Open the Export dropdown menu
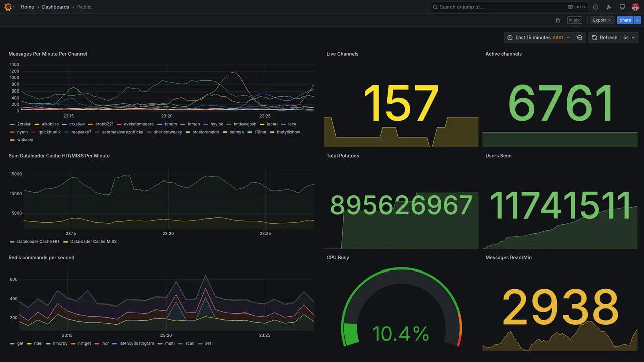Screen dimensions: 644x362 [x=602, y=20]
